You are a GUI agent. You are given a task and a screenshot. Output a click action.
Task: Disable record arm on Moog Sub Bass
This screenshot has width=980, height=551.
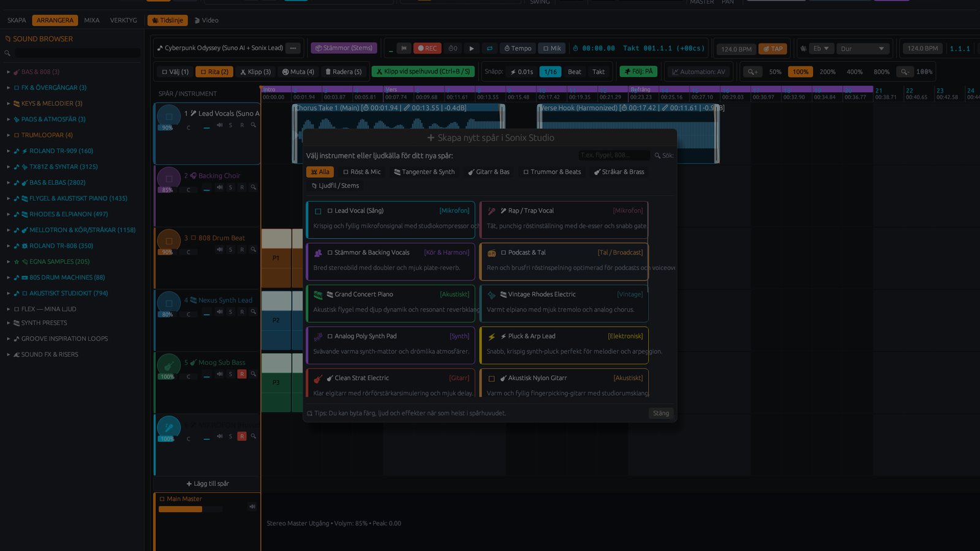click(242, 374)
